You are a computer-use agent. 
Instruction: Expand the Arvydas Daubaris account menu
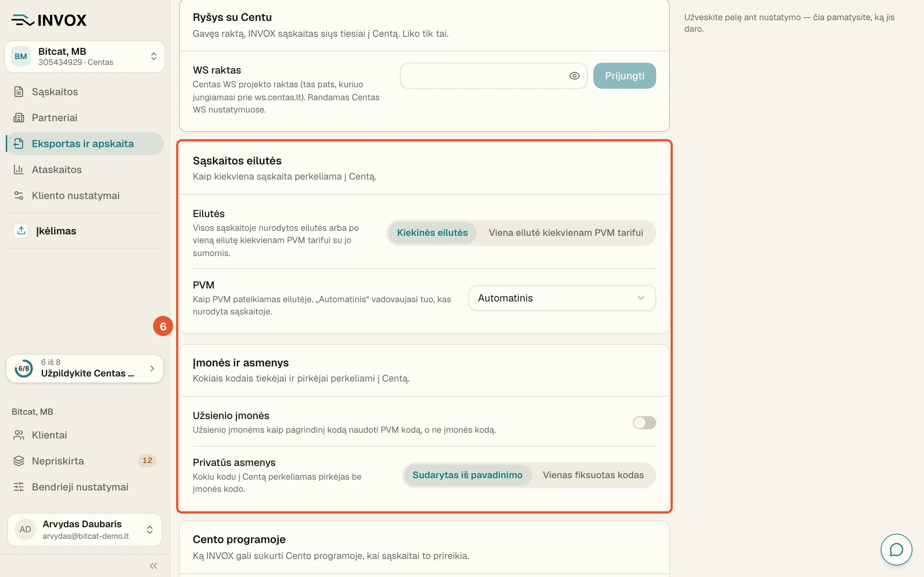click(x=84, y=530)
